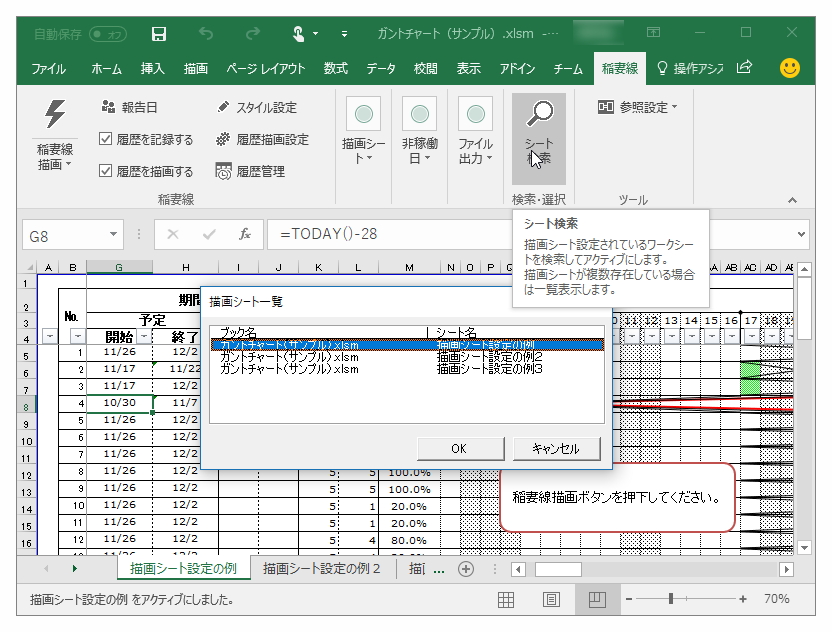Dismiss the dialog via キャンセル
832x632 pixels.
[x=556, y=448]
